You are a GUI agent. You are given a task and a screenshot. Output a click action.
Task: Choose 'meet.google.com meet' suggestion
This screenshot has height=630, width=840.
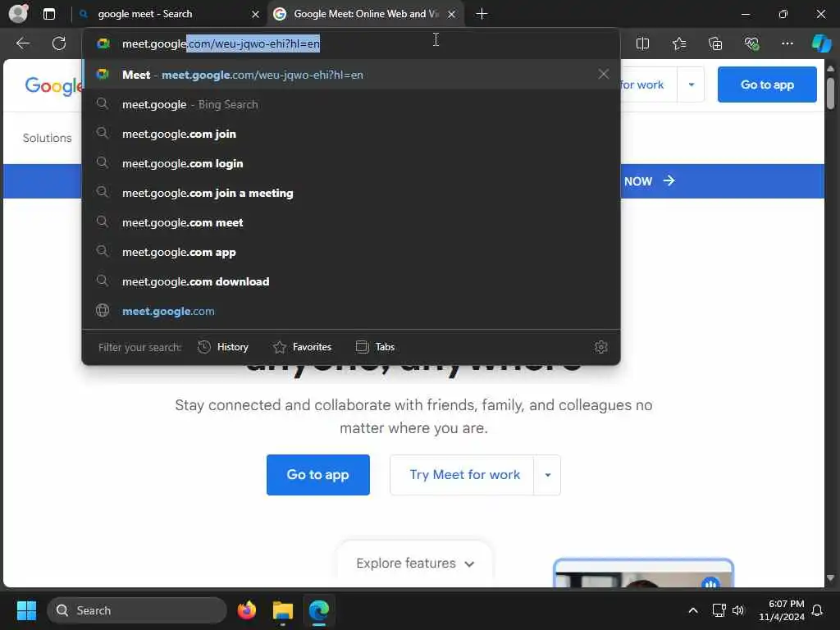(351, 221)
